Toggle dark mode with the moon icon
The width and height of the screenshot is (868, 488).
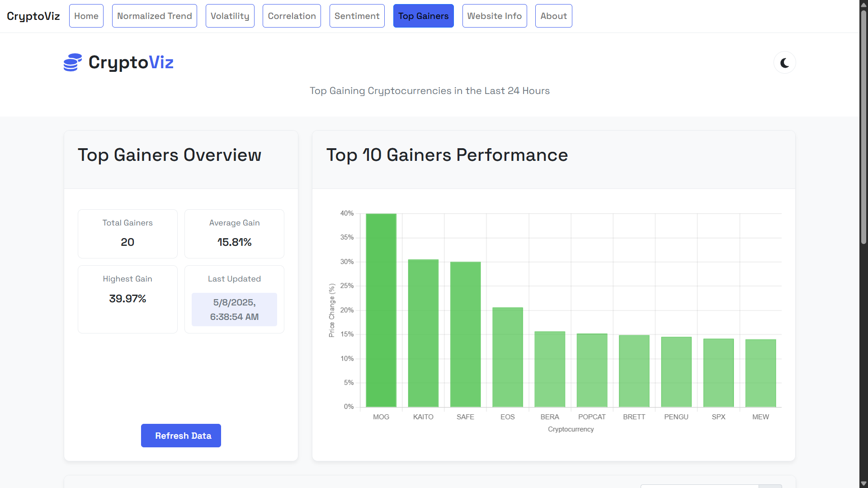(784, 63)
